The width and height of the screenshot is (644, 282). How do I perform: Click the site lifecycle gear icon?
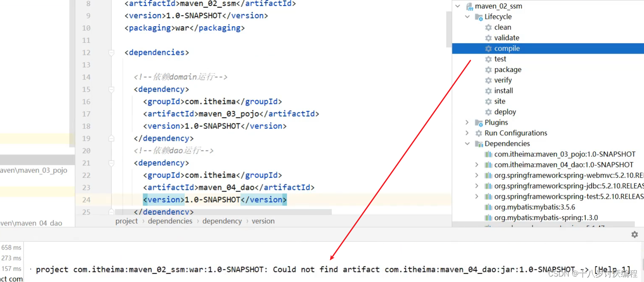pos(488,101)
